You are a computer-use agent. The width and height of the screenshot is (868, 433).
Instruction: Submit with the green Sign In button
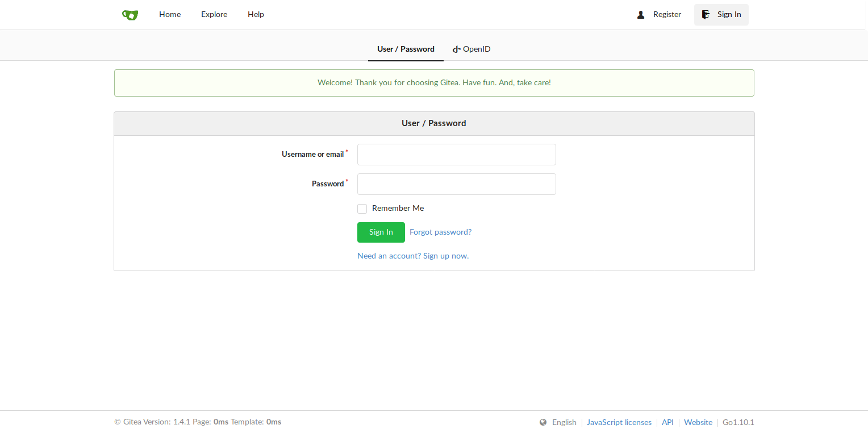click(381, 232)
